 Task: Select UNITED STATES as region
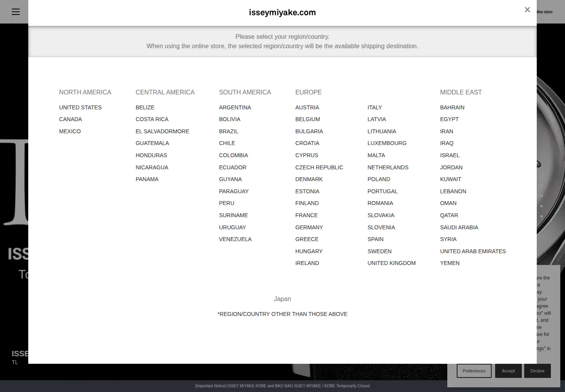tap(80, 107)
